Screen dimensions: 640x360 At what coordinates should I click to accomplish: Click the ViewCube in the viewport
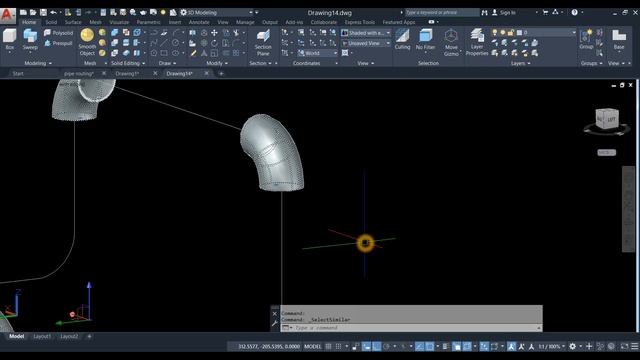pyautogui.click(x=607, y=119)
